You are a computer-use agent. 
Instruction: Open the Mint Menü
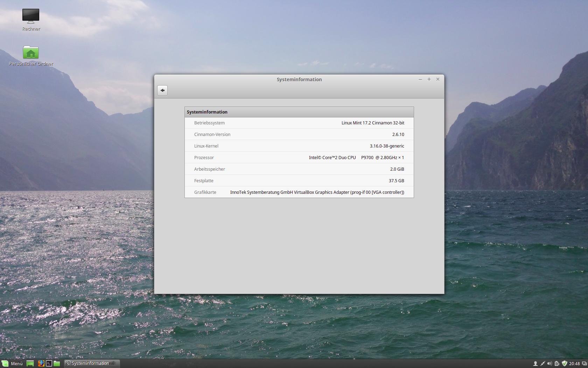click(12, 363)
